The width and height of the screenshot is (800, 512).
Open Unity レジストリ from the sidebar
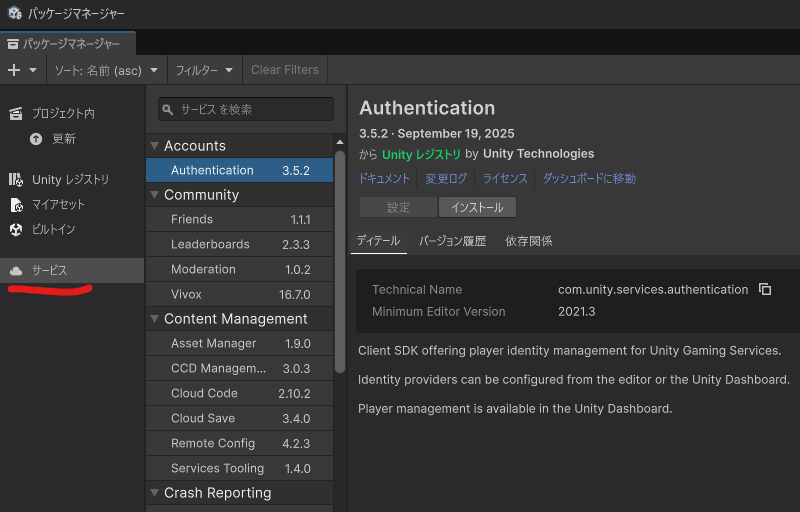(70, 180)
